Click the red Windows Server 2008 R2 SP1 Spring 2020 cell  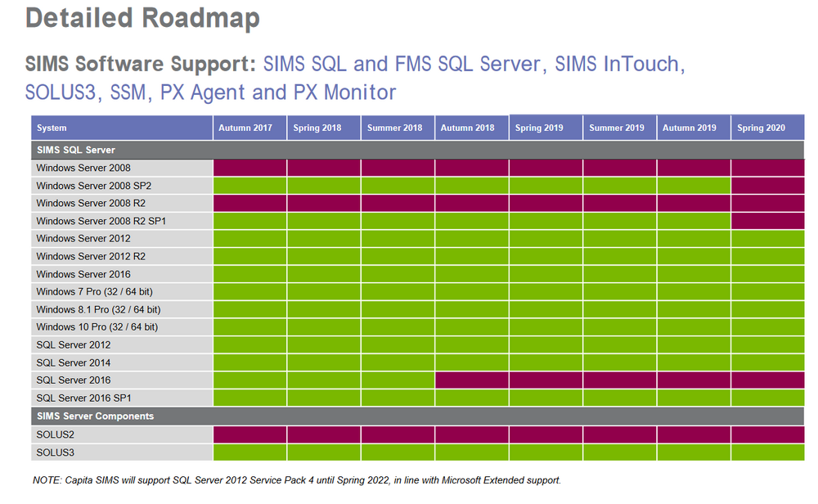(768, 221)
